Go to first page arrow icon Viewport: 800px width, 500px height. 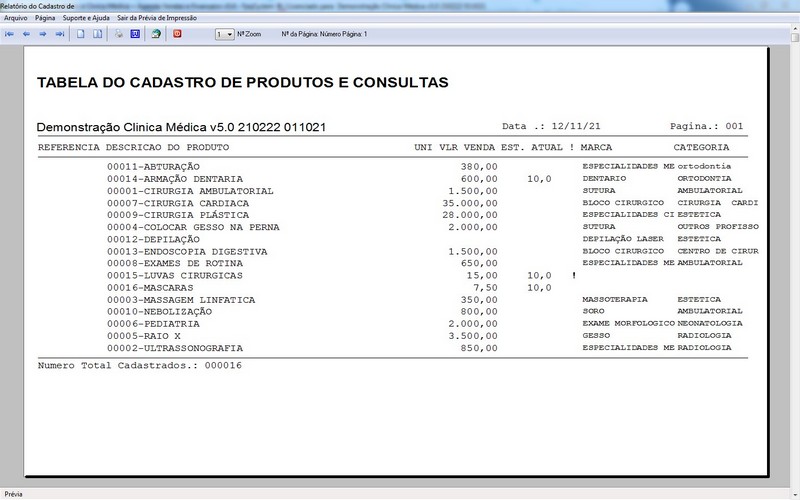click(9, 34)
